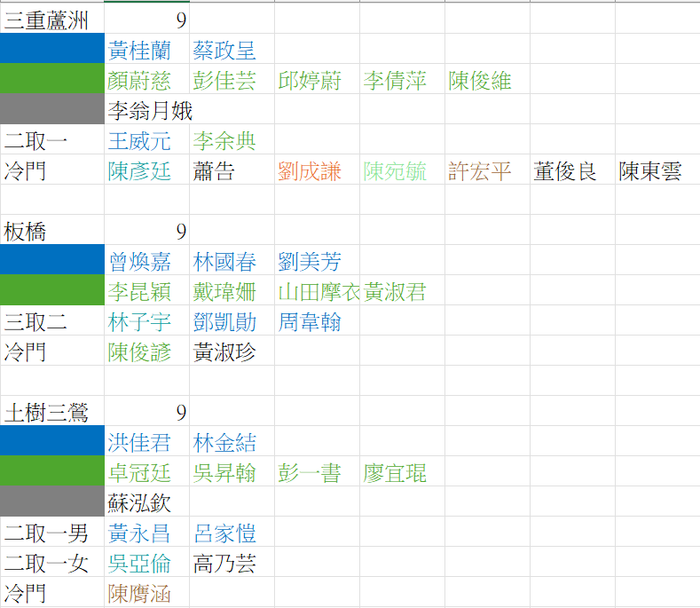Select the cell with 吳亞倫
The width and height of the screenshot is (700, 608).
(x=147, y=562)
